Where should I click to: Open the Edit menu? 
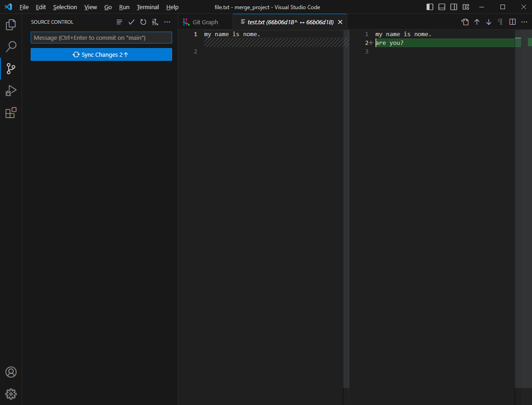(41, 7)
